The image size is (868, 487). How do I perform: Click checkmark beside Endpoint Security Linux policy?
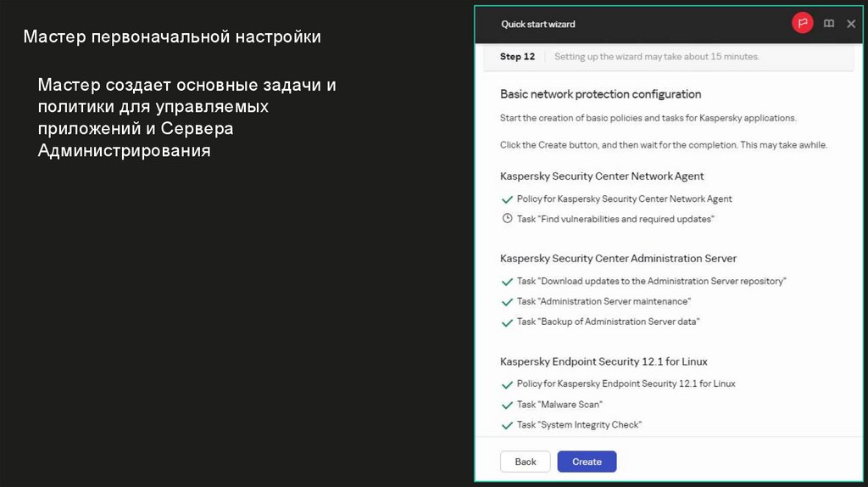click(507, 384)
